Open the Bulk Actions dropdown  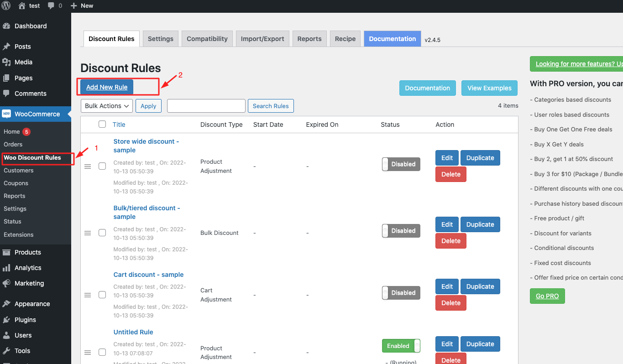pos(106,105)
